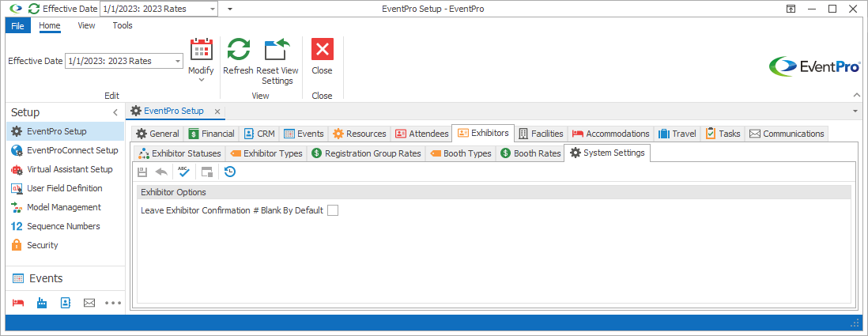The height and width of the screenshot is (336, 868).
Task: Open the Communications setup tab
Action: click(787, 134)
